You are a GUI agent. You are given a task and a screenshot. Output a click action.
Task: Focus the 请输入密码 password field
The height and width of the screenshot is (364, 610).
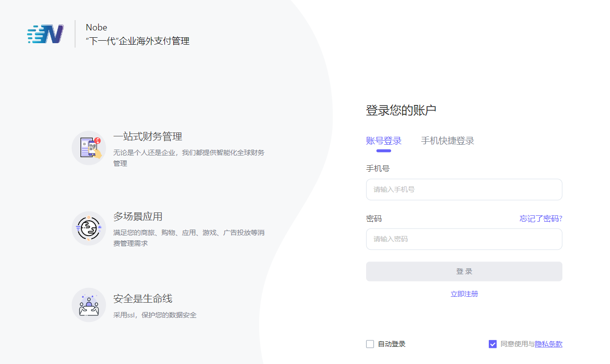point(464,239)
